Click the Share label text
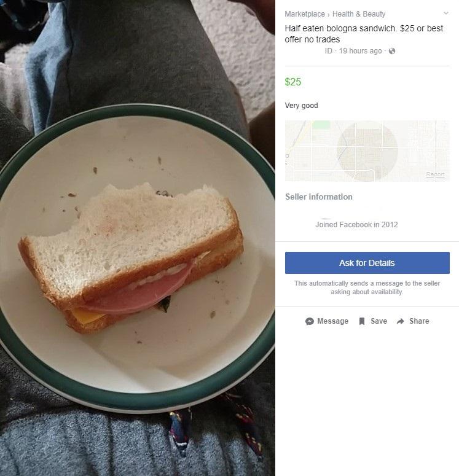Screen dimensions: 459x476 tap(419, 321)
